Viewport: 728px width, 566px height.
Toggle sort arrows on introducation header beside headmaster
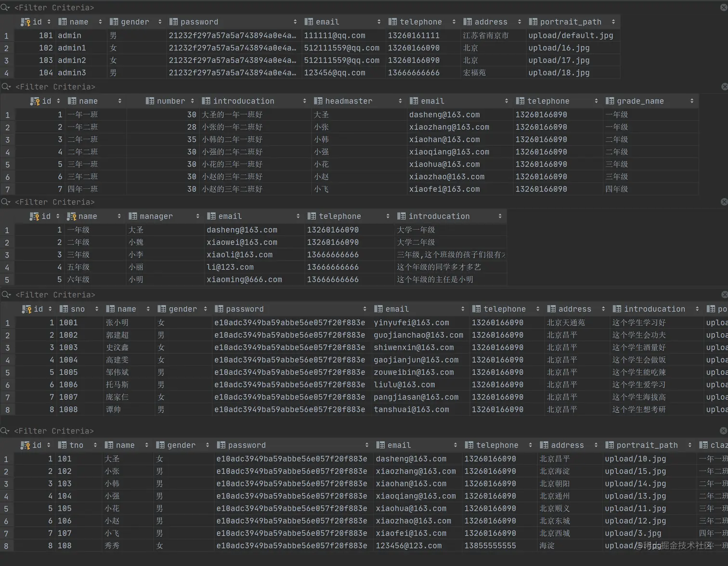304,101
